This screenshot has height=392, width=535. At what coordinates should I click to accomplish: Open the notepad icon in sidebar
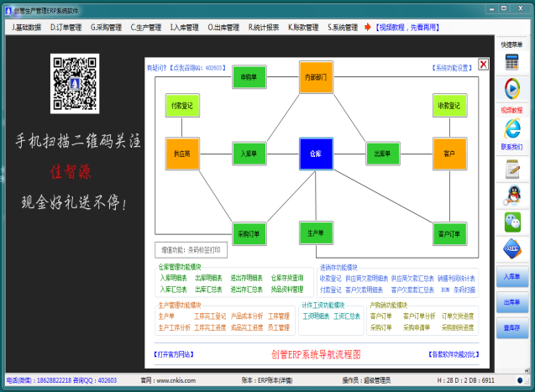pyautogui.click(x=511, y=169)
